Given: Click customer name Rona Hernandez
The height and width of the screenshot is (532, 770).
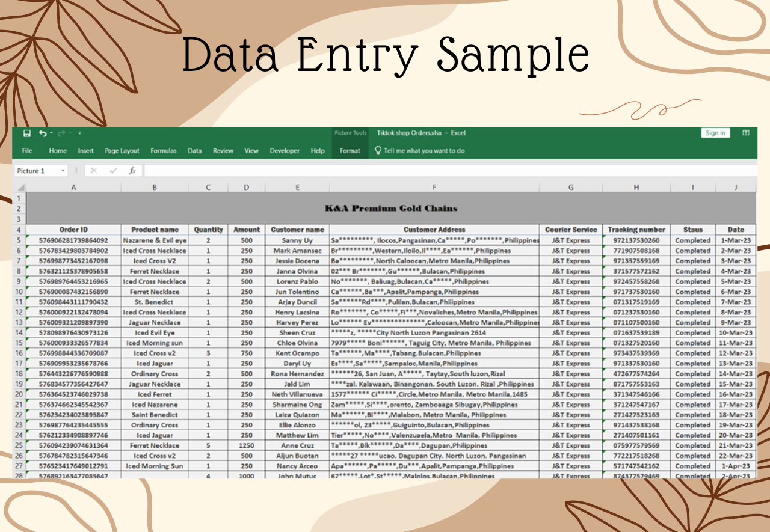Looking at the screenshot, I should [297, 374].
